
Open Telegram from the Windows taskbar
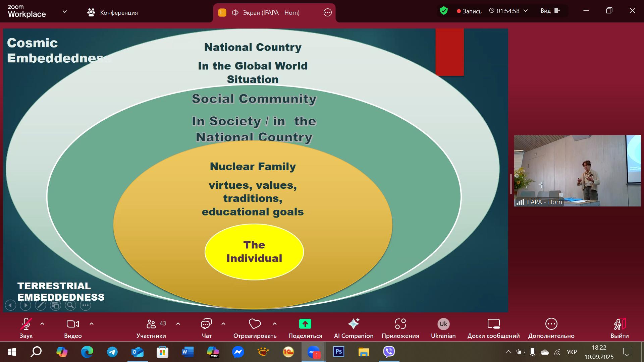pos(112,352)
